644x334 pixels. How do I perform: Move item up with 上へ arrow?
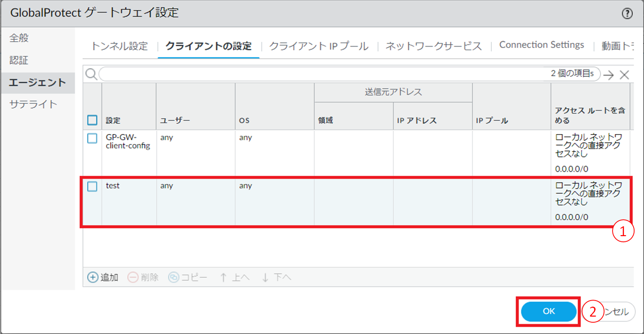(x=224, y=278)
